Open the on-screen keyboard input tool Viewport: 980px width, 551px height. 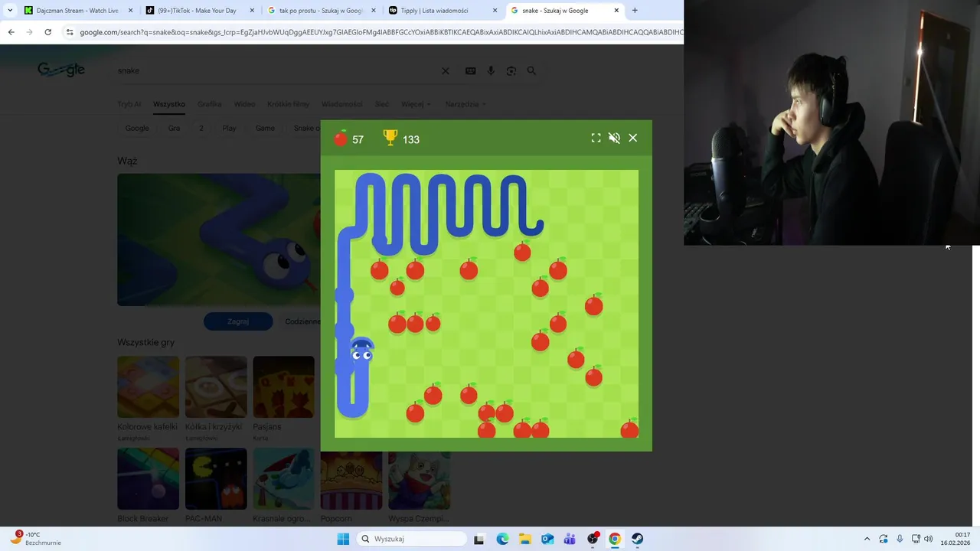pos(470,70)
